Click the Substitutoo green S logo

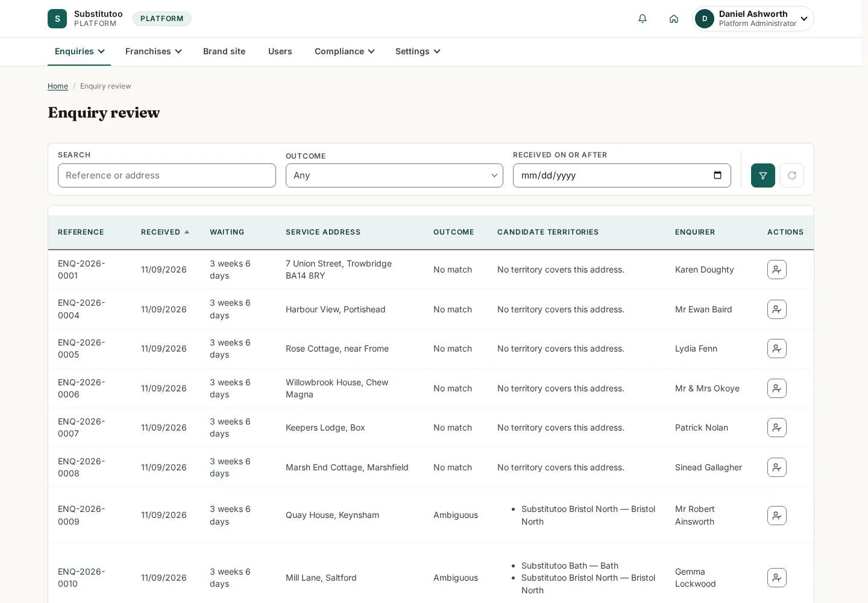(x=57, y=19)
